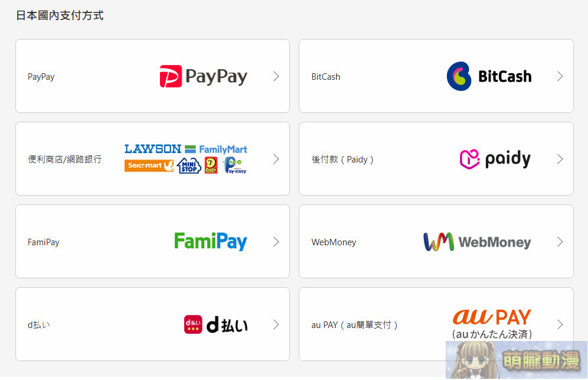Viewport: 588px width, 380px height.
Task: Expand PayPay option via its chevron
Action: pos(276,76)
